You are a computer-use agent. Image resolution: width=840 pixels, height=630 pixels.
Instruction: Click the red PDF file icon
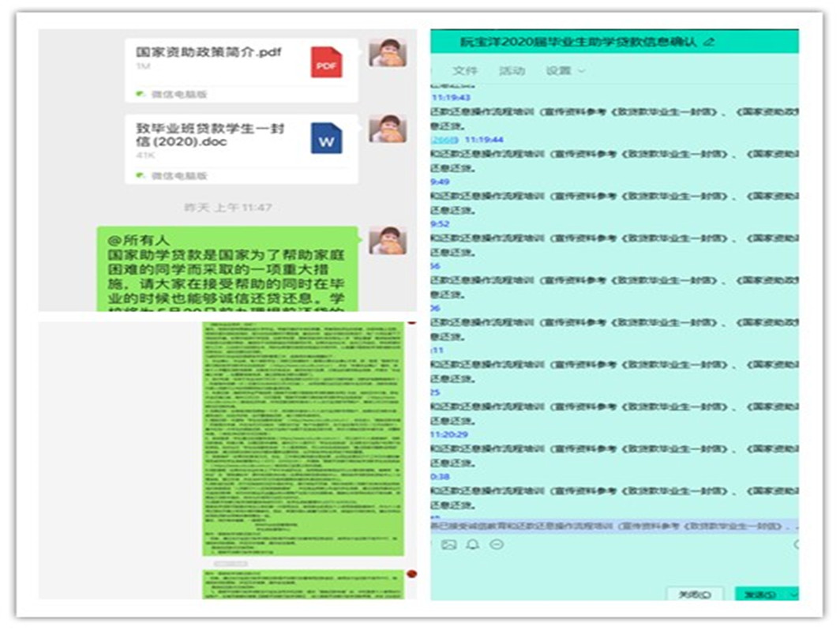pyautogui.click(x=326, y=62)
